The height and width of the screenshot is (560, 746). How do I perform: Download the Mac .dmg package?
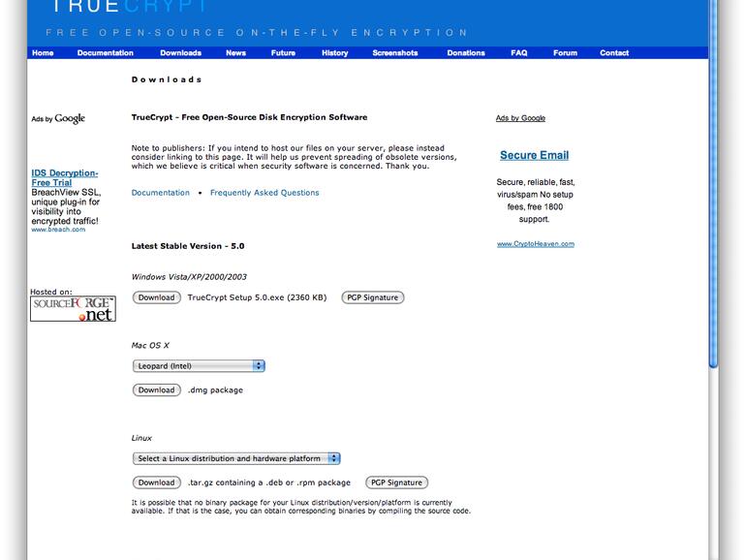click(157, 389)
